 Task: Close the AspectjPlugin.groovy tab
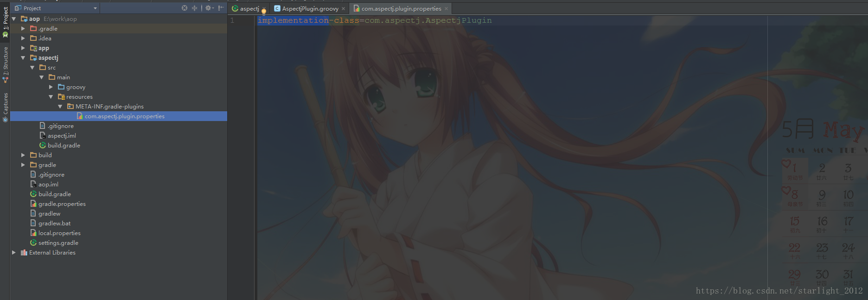(x=343, y=9)
